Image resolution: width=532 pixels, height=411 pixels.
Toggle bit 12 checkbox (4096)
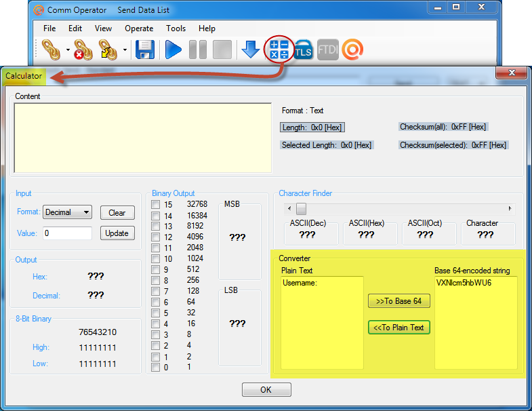[156, 237]
